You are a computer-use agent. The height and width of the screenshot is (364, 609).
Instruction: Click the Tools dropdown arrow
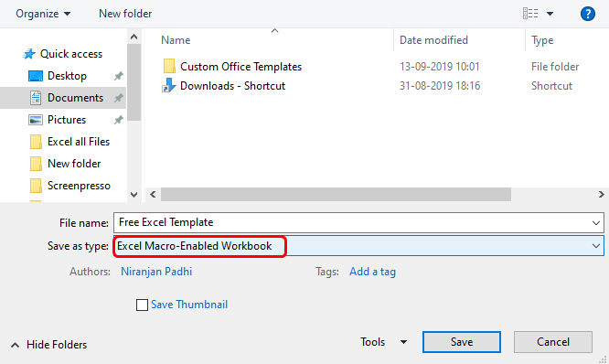[x=403, y=342]
